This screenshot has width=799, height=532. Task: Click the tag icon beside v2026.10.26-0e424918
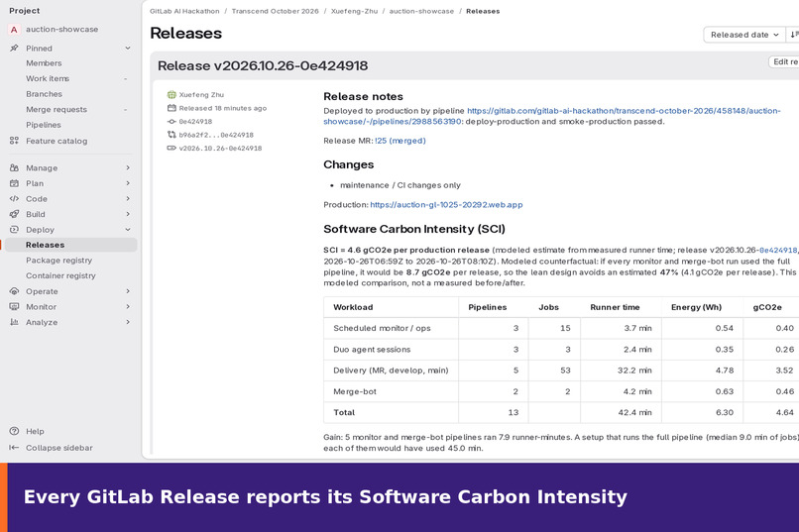(171, 149)
